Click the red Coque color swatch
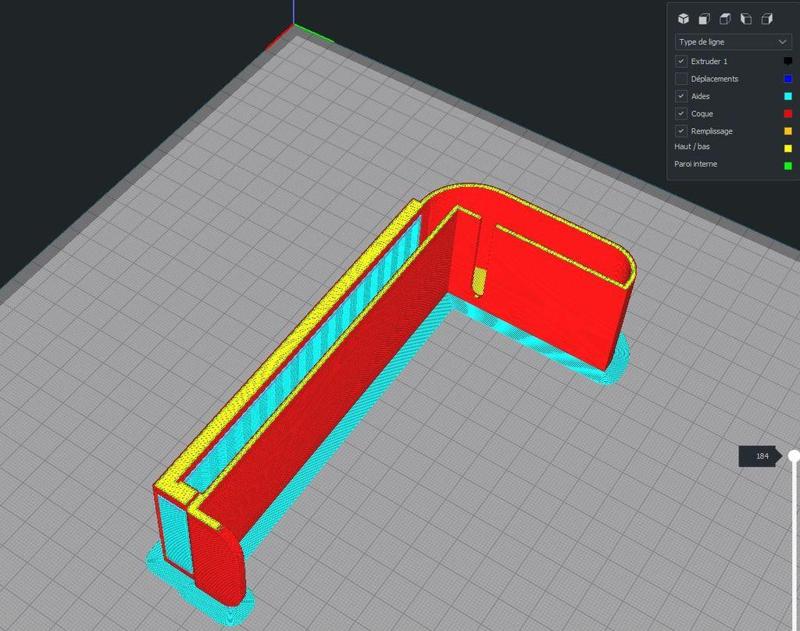The image size is (800, 631). (x=788, y=113)
